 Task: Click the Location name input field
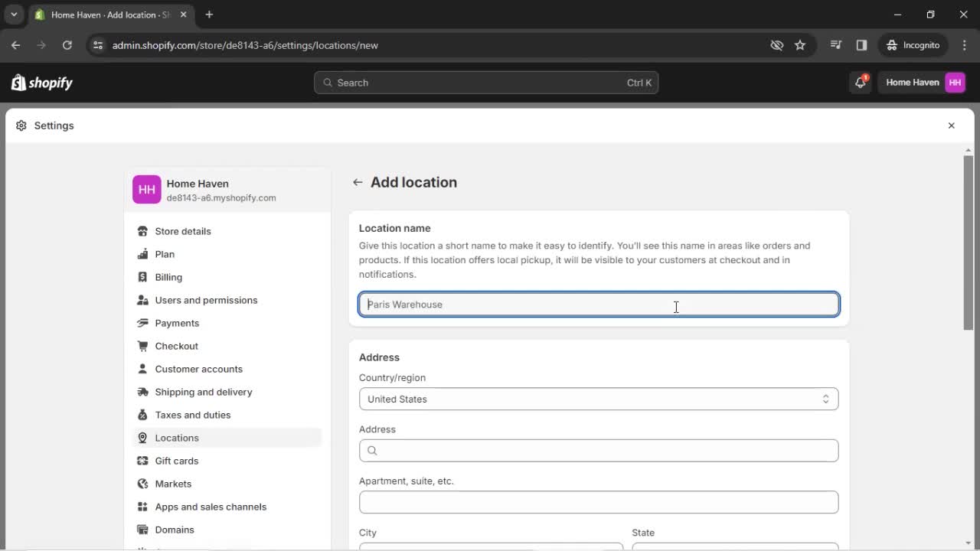pos(599,305)
